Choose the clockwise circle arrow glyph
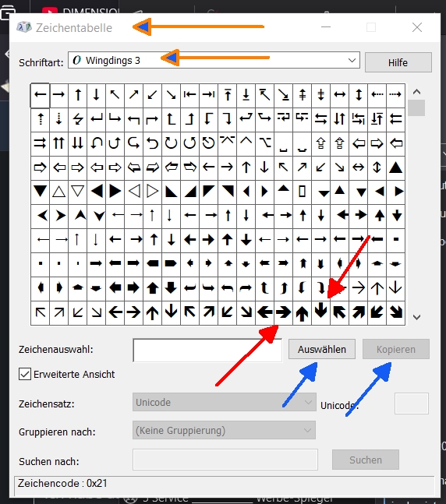The width and height of the screenshot is (446, 504). 171,143
